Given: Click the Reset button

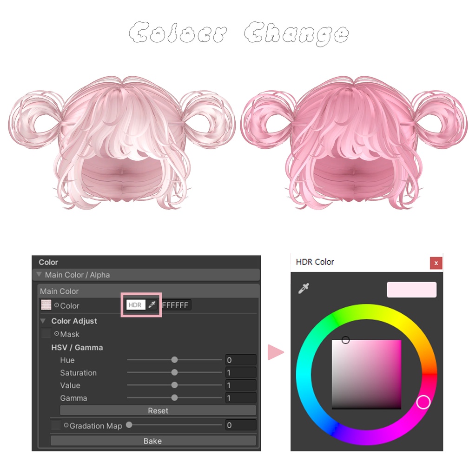Looking at the screenshot, I should (x=158, y=410).
